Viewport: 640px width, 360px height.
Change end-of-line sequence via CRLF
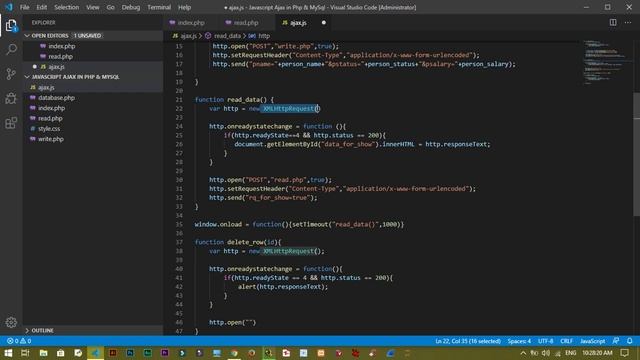pyautogui.click(x=567, y=341)
